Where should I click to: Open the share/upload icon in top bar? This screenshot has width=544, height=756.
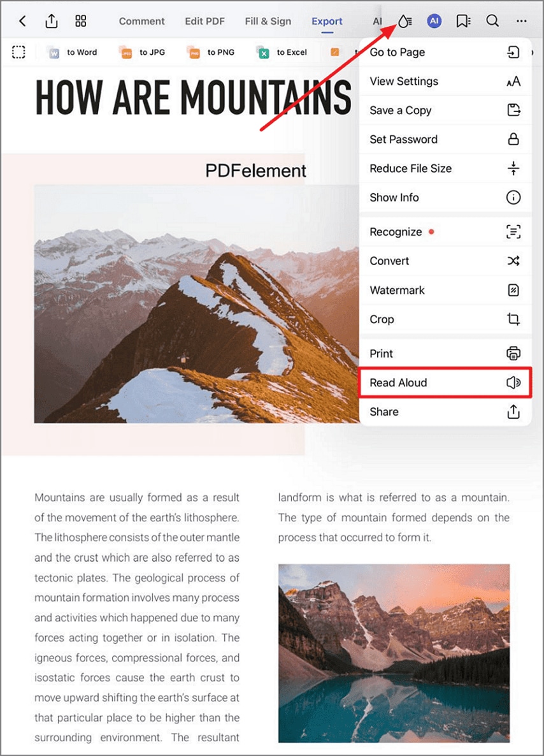52,21
